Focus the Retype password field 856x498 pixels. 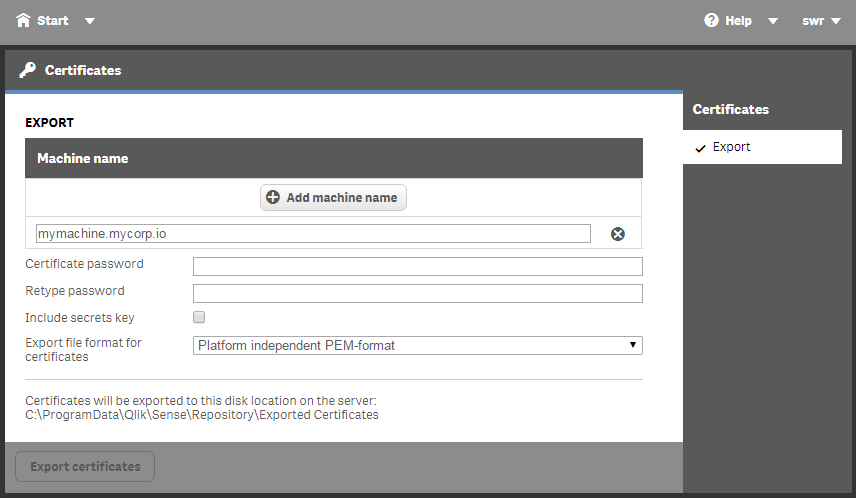click(x=418, y=293)
